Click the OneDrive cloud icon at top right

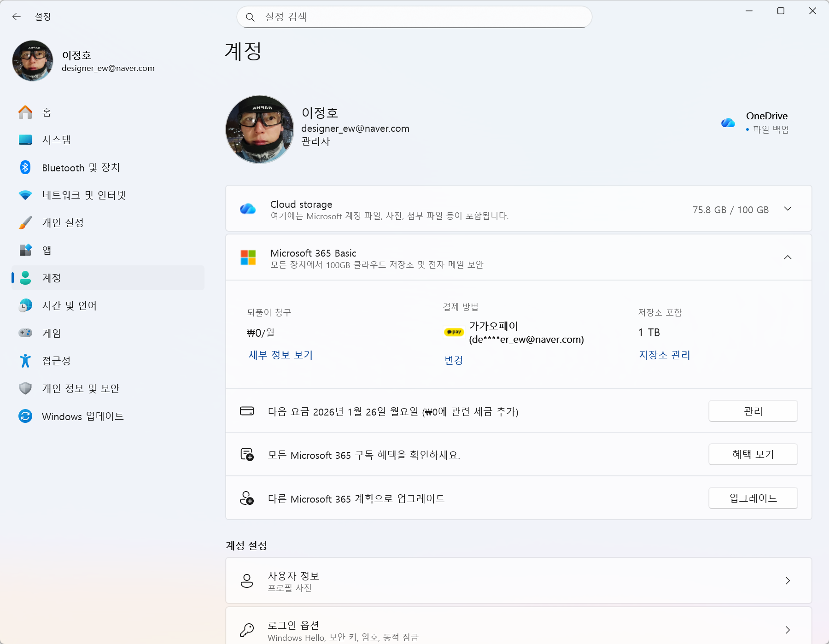pos(728,123)
